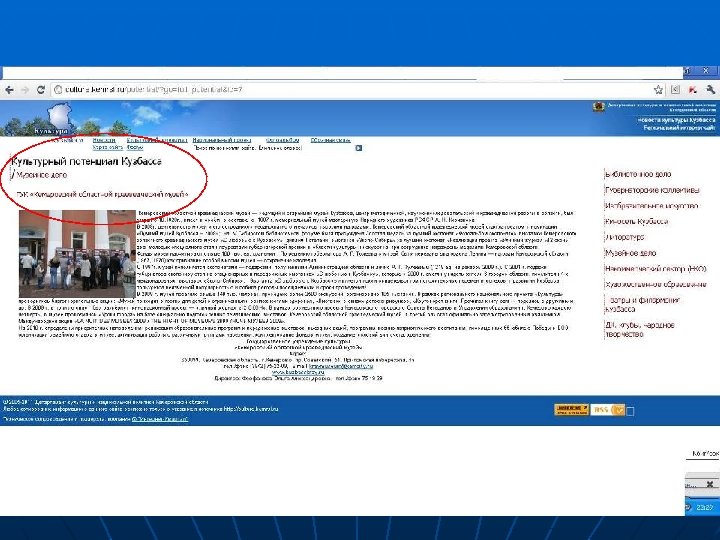
Task: Open ДК, клубы, народное творчество section
Action: pyautogui.click(x=640, y=329)
